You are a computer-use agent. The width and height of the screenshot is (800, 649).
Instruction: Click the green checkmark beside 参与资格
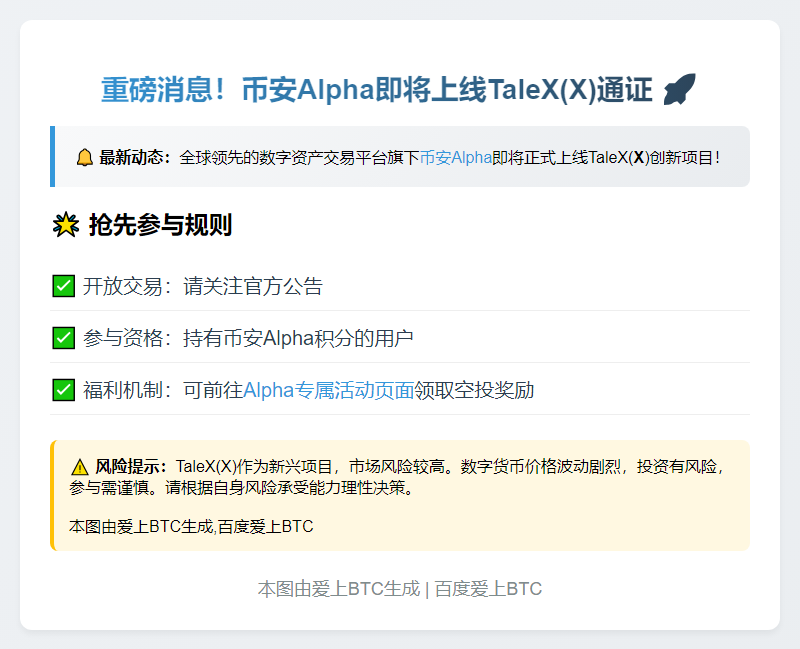64,338
